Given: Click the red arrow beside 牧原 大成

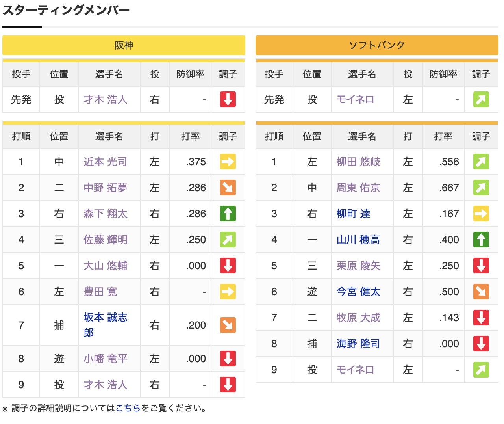Looking at the screenshot, I should [x=480, y=318].
